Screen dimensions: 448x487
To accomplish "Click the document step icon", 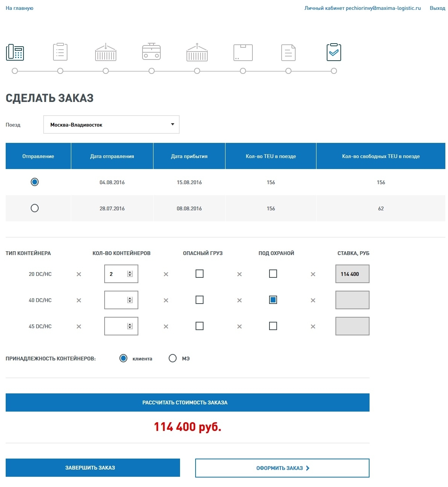I will click(x=288, y=52).
